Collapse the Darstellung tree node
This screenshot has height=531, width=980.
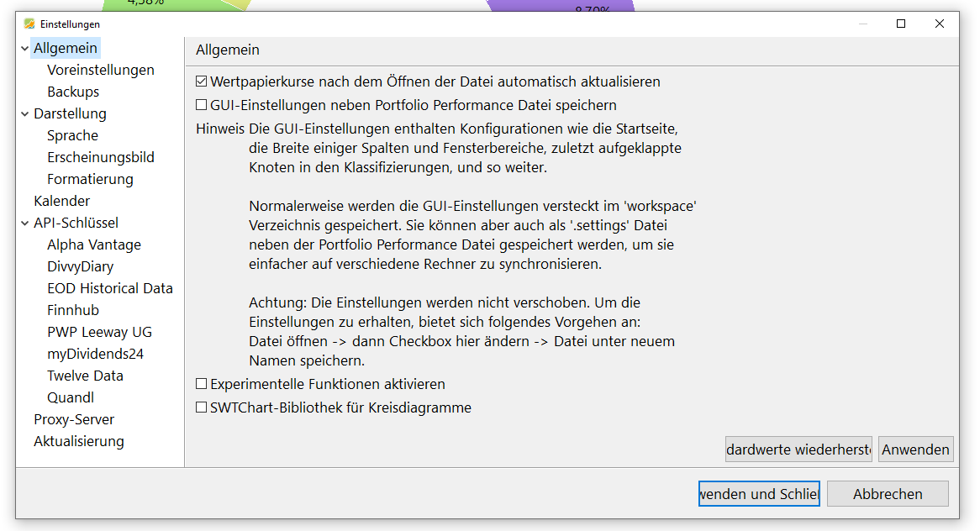(25, 113)
